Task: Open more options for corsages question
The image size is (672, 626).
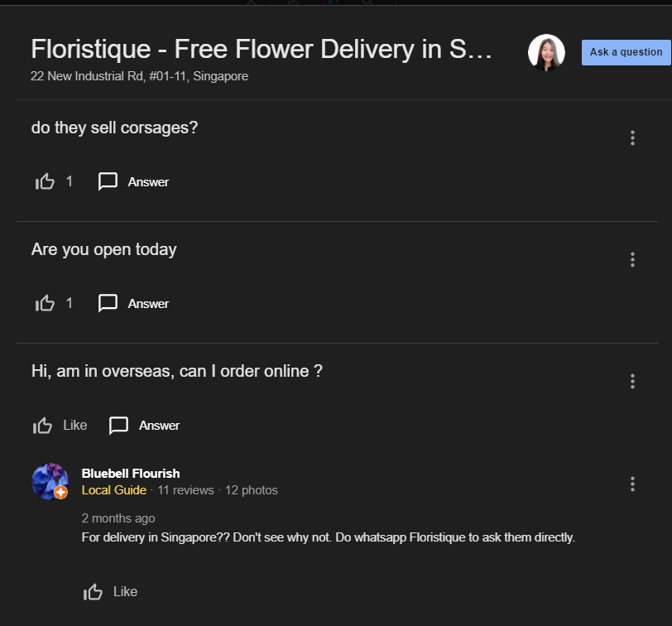Action: point(632,138)
